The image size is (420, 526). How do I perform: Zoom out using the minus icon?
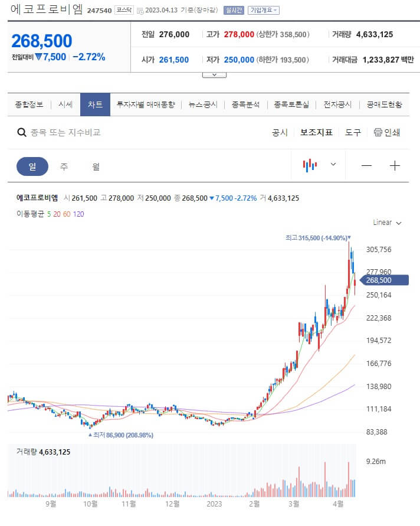pos(367,165)
